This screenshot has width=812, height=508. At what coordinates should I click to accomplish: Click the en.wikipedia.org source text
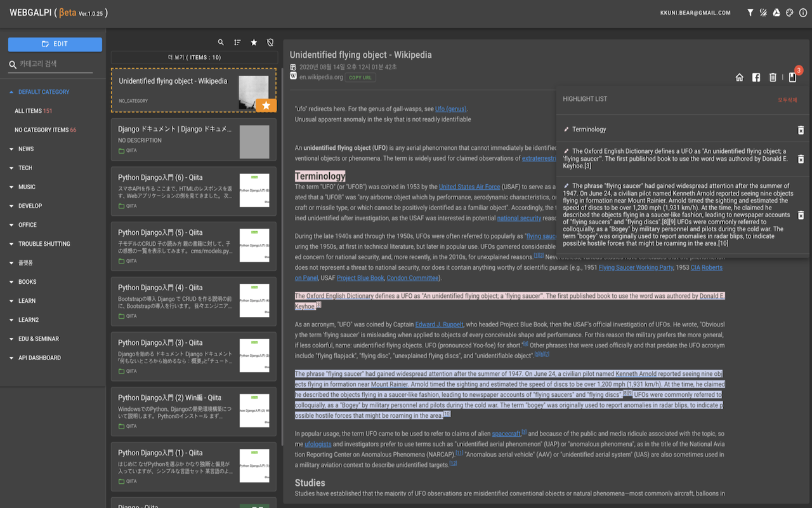(x=321, y=77)
